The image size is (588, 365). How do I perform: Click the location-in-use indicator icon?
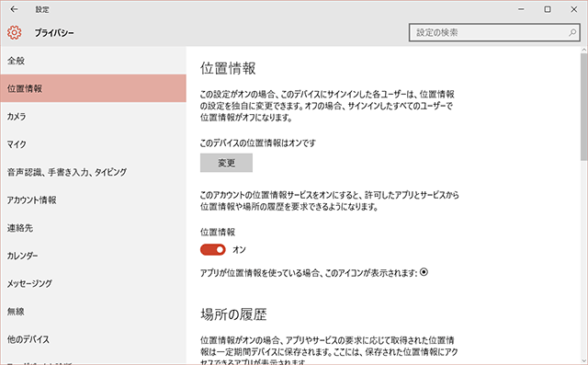[x=424, y=272]
